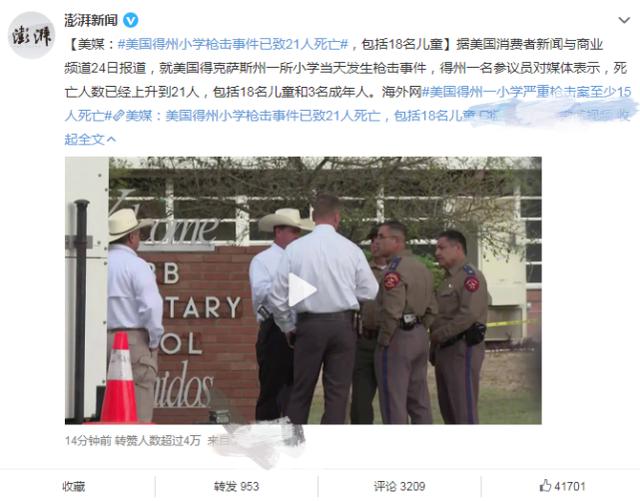Click the like count 41701
This screenshot has width=640, height=501.
[x=570, y=486]
